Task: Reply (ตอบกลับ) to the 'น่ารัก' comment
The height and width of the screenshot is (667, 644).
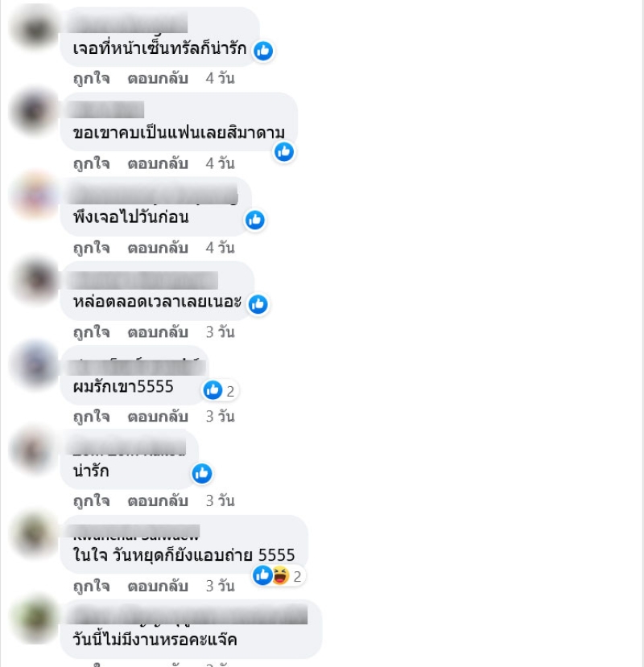Action: point(158,500)
